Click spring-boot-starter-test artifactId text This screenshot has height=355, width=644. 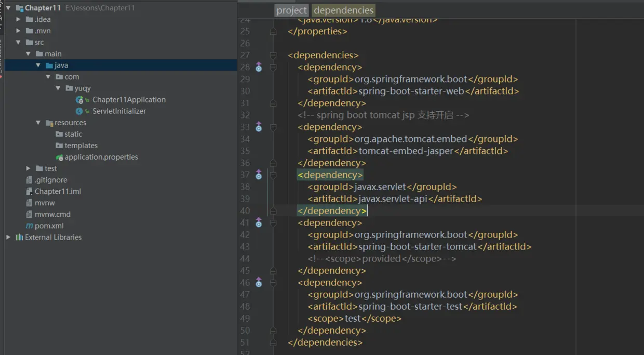point(410,306)
